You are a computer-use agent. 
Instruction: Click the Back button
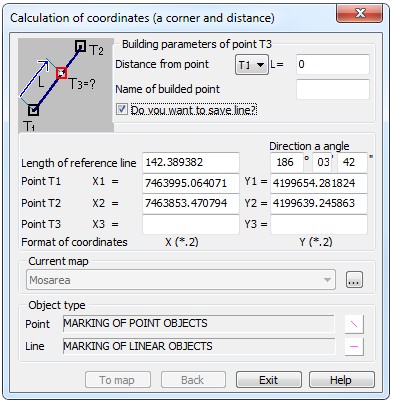point(193,380)
